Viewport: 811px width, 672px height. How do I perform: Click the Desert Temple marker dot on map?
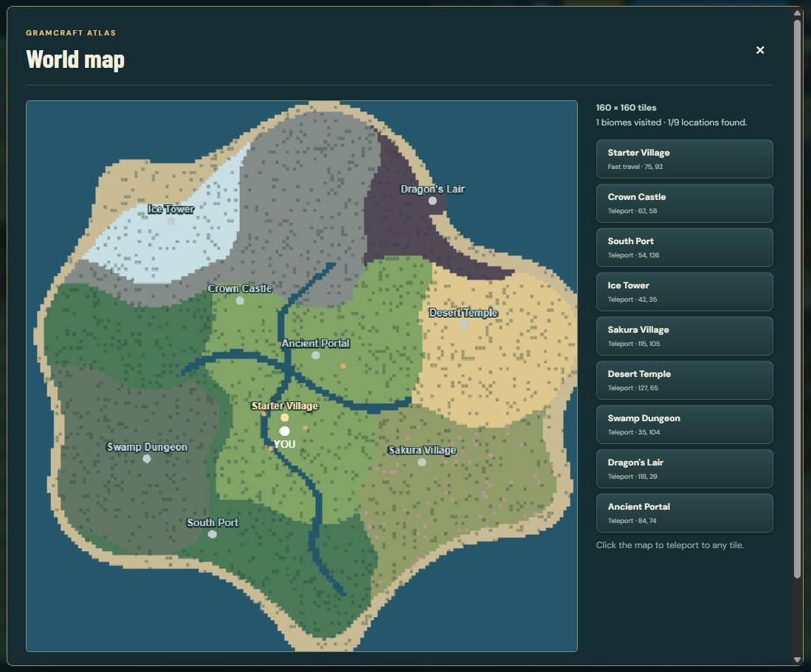[464, 325]
